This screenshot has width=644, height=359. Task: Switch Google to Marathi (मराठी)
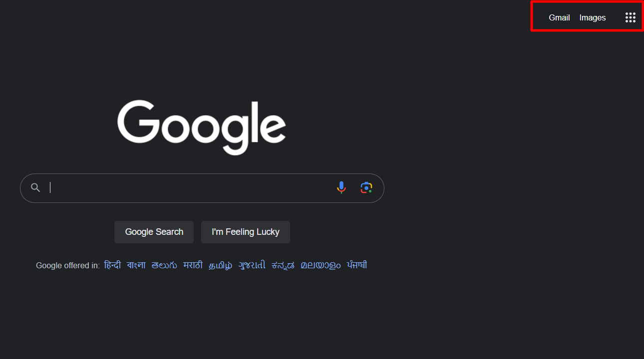click(x=193, y=265)
